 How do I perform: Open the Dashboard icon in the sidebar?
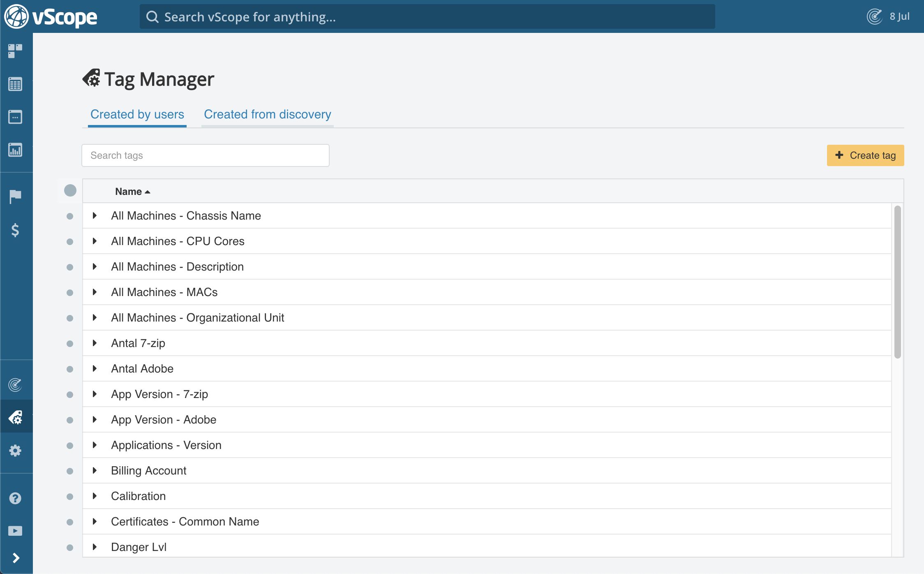(15, 51)
